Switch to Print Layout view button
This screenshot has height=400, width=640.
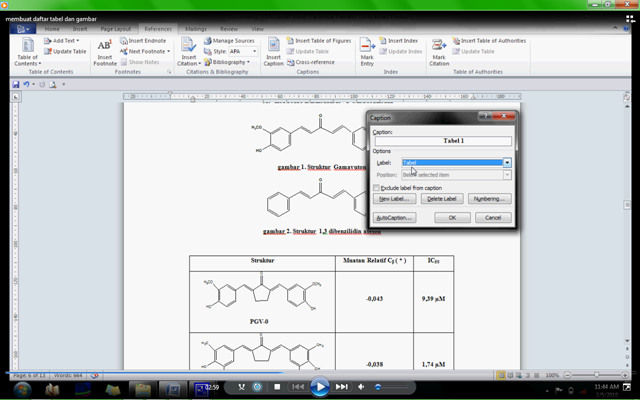click(500, 375)
